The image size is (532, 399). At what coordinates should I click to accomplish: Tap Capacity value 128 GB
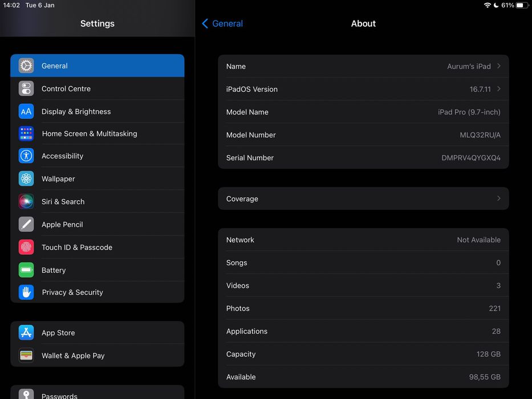pos(488,354)
